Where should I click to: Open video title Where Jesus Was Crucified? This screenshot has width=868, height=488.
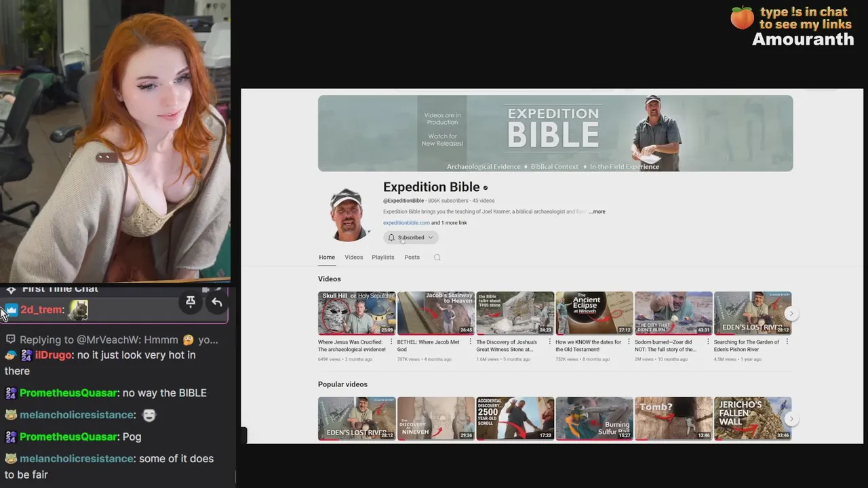[352, 346]
